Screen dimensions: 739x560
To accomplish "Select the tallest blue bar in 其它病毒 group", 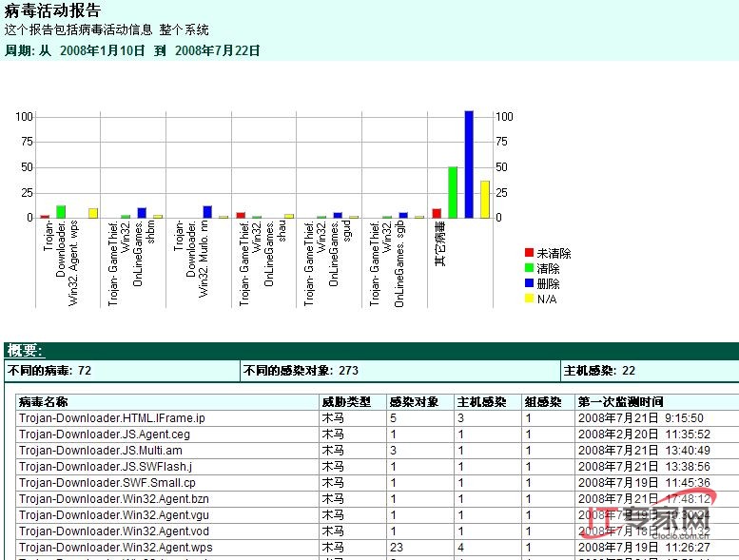I will coord(469,164).
